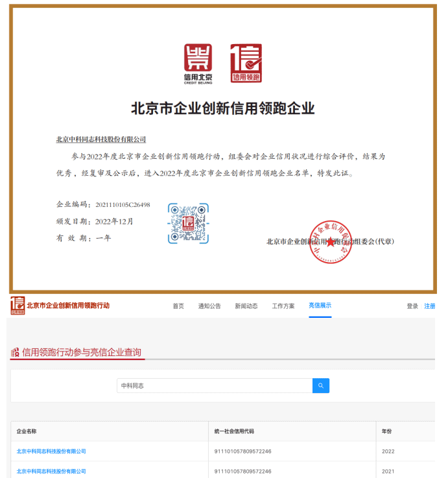Click the 企业名称 column header
Image resolution: width=448 pixels, height=478 pixels.
pyautogui.click(x=27, y=431)
